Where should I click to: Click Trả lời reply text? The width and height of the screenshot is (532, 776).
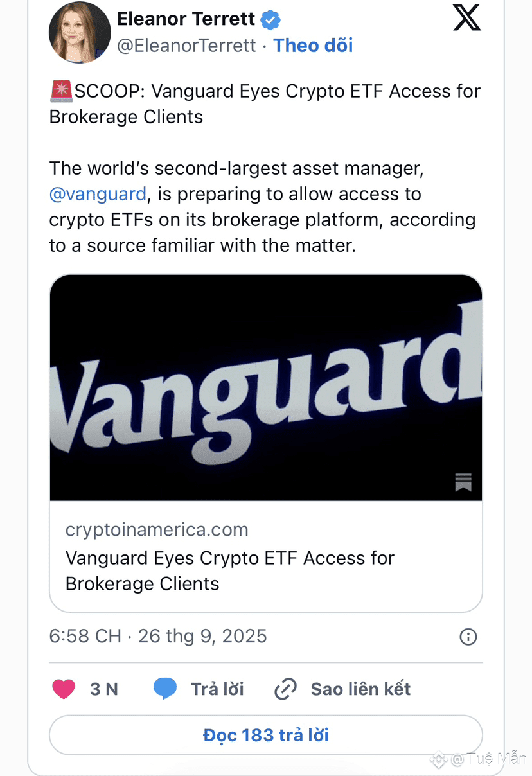point(217,689)
